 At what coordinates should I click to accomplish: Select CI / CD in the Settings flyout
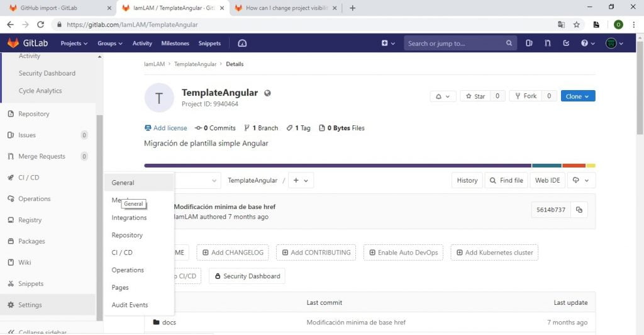[139, 253]
